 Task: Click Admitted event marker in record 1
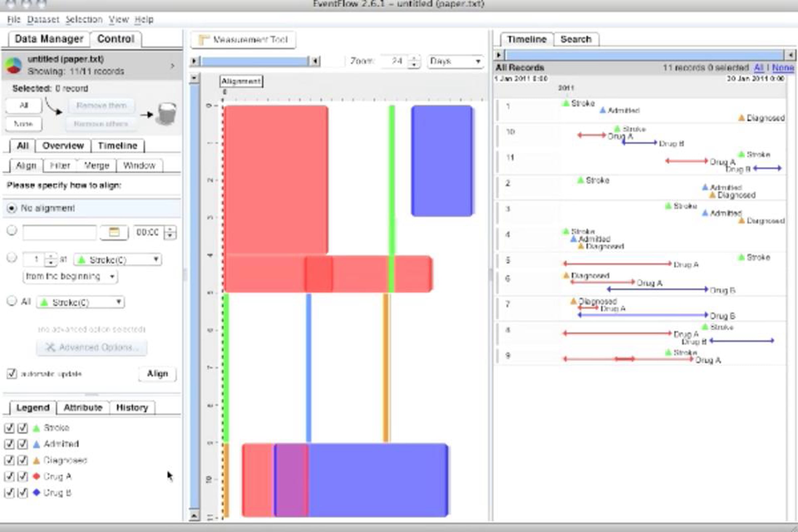click(602, 110)
